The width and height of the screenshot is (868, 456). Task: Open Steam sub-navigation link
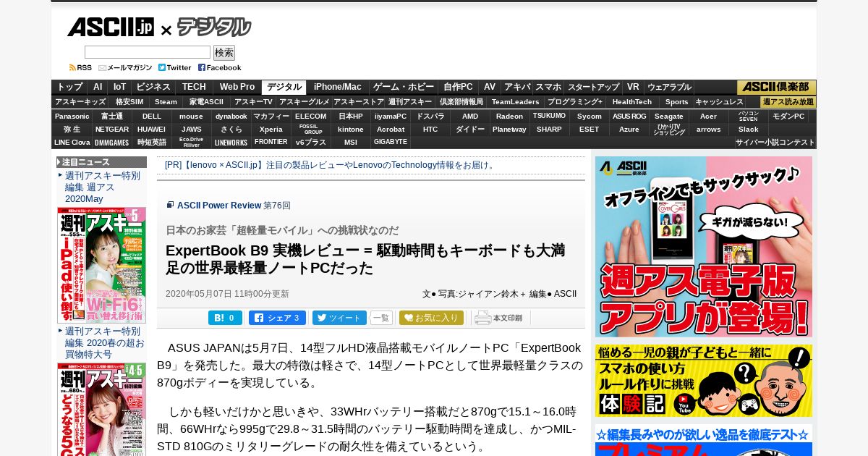[166, 102]
